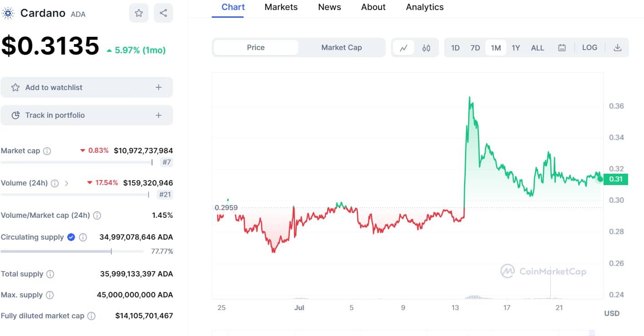The width and height of the screenshot is (644, 336).
Task: Click the $0.3135 price value
Action: tap(50, 46)
